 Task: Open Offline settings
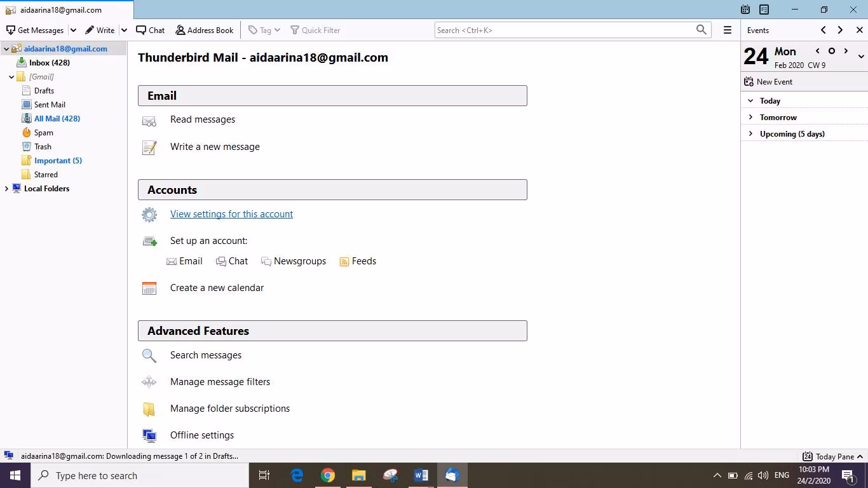tap(202, 435)
